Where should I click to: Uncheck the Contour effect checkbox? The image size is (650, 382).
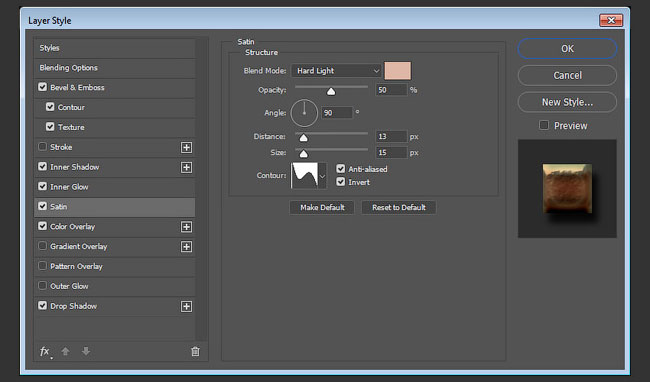click(50, 107)
